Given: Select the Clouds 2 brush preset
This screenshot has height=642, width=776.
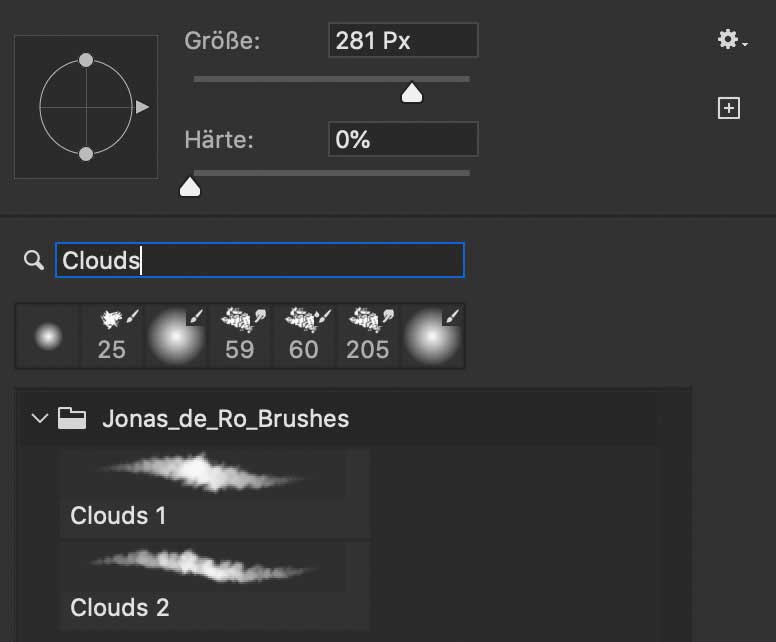Looking at the screenshot, I should coord(215,584).
